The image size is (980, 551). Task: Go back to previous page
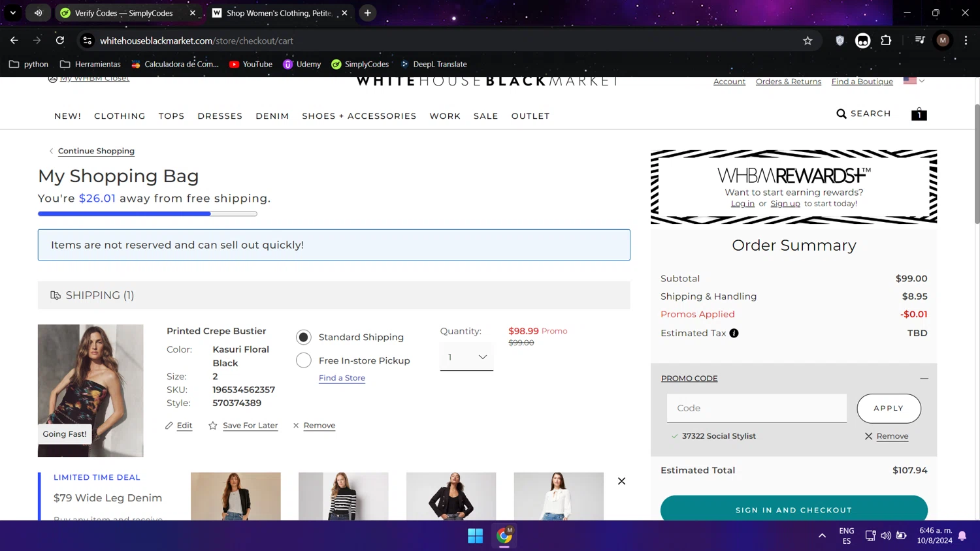(x=14, y=40)
